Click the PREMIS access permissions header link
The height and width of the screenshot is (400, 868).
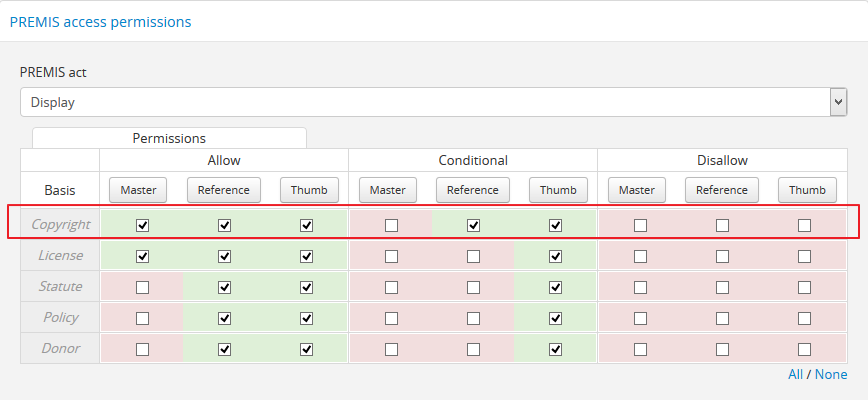click(x=100, y=21)
